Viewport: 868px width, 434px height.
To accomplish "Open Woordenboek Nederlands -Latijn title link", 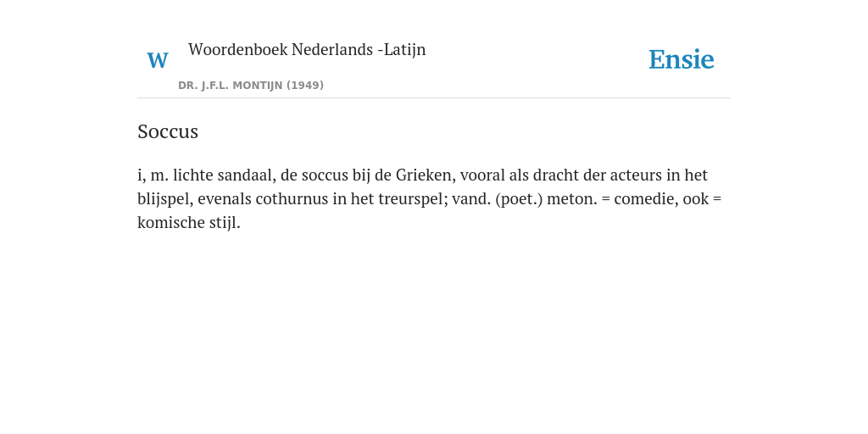I will (x=307, y=49).
